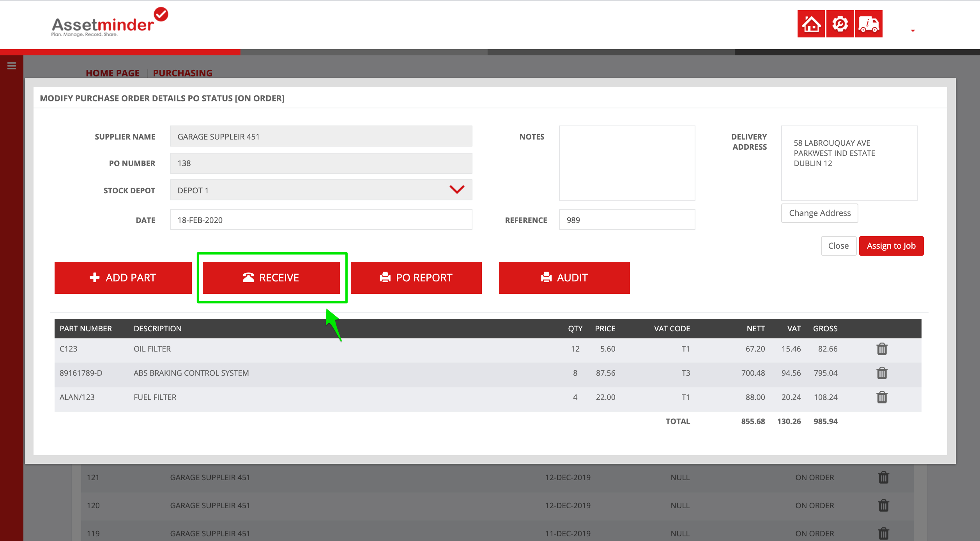Click FUEL FILTER description
Image resolution: width=980 pixels, height=541 pixels.
155,397
